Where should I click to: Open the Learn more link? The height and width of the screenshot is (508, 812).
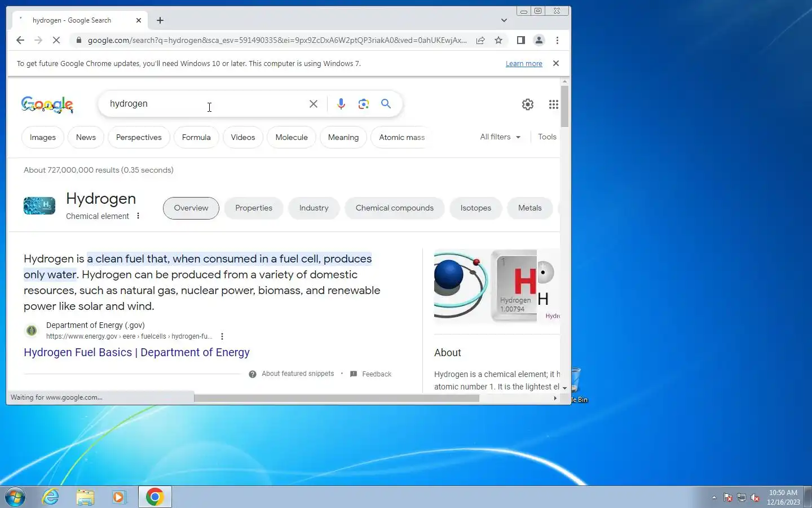[x=524, y=64]
